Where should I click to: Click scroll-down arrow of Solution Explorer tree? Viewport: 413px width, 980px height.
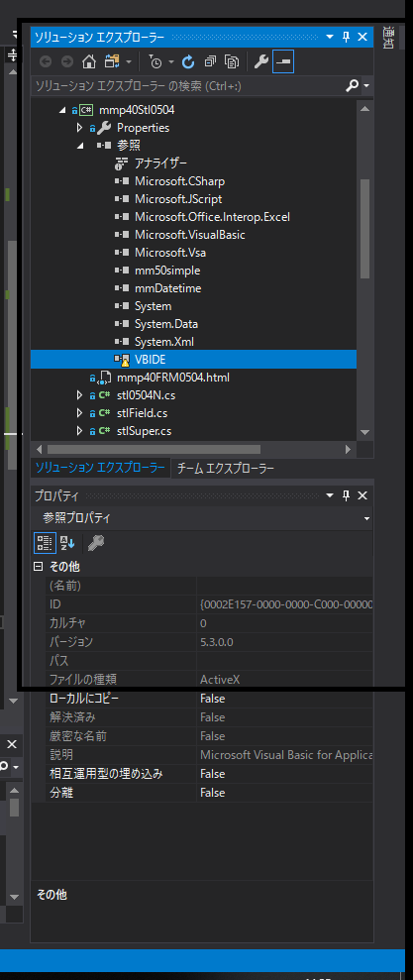click(364, 432)
